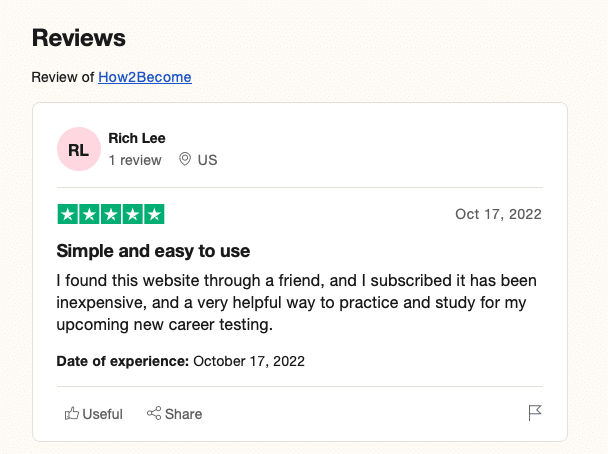
Task: Click the Oct 17, 2022 review date
Action: (x=498, y=214)
